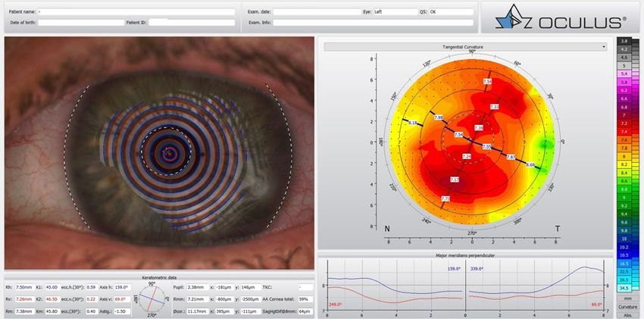
Task: Click the TKC value field
Action: point(306,287)
